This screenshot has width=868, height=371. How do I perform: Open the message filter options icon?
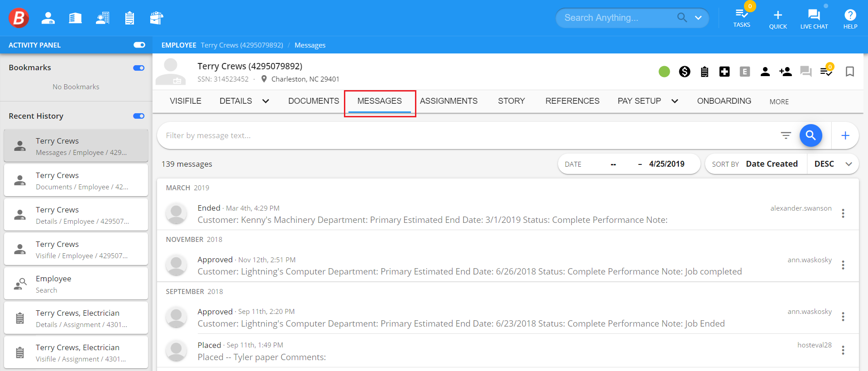(x=786, y=135)
